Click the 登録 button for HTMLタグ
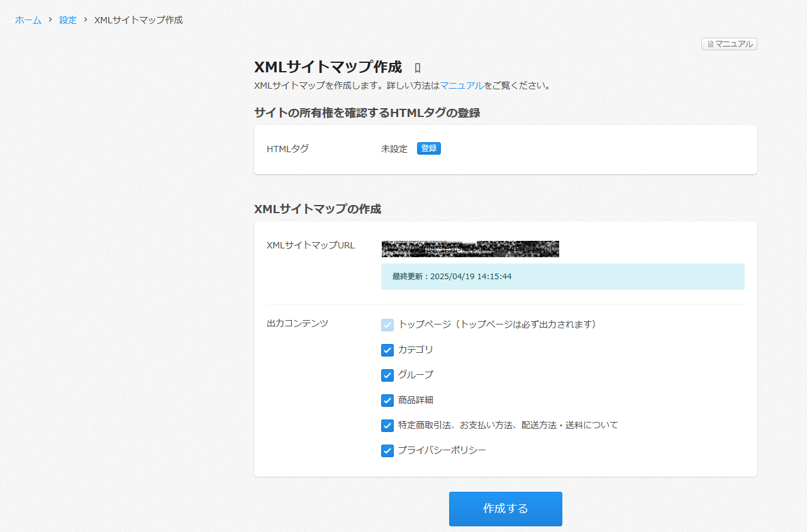This screenshot has width=807, height=532. tap(429, 149)
